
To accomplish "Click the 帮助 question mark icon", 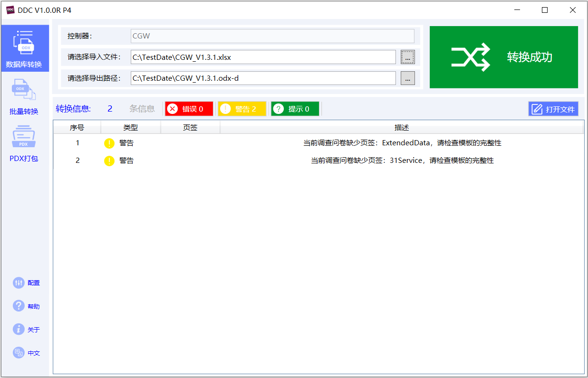I will 19,306.
